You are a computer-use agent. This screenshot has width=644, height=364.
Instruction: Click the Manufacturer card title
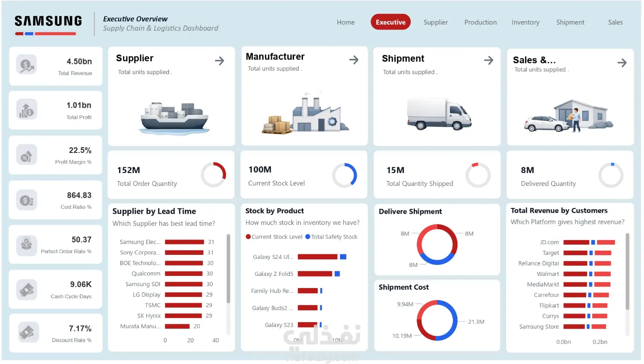tap(275, 57)
